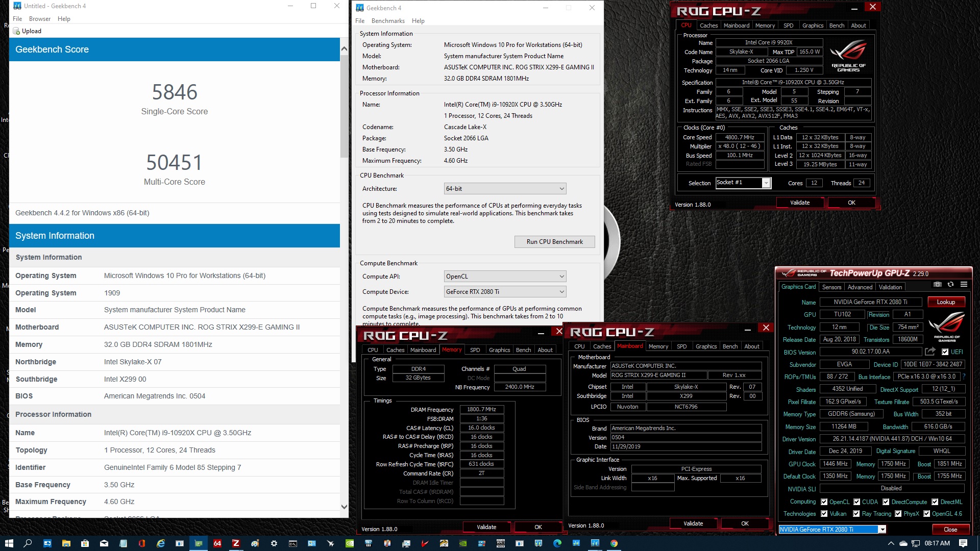Open Settings gear in taskbar
Viewport: 980px width, 551px height.
pyautogui.click(x=274, y=543)
